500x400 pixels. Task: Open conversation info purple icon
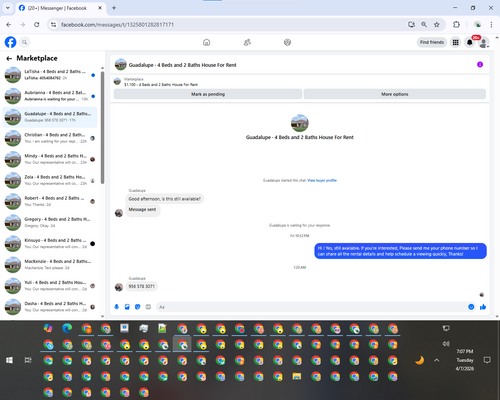pos(480,64)
